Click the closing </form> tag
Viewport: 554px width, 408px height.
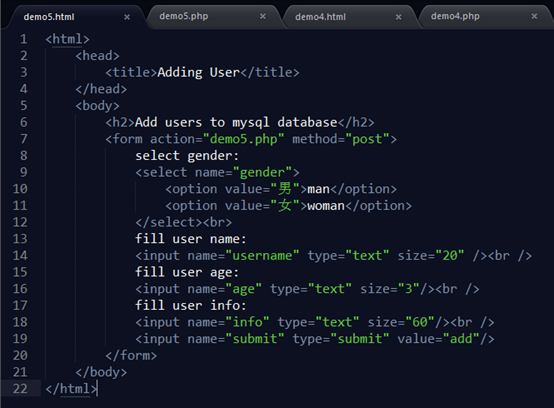[x=131, y=355]
